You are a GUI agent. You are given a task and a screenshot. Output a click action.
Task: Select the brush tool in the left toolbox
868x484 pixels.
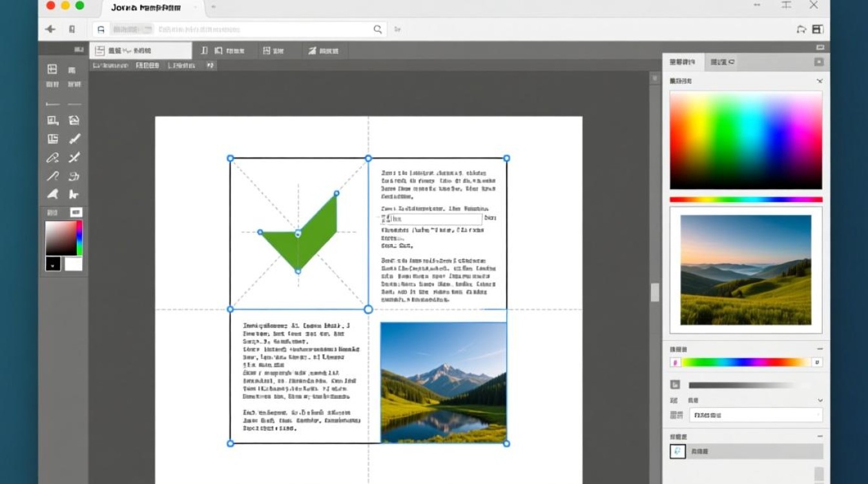coord(74,139)
